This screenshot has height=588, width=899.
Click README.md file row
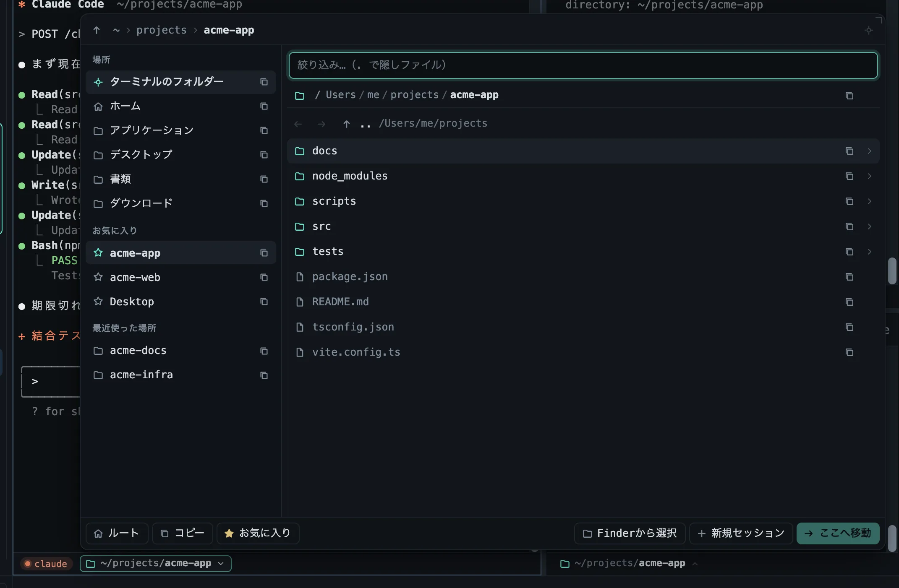583,302
